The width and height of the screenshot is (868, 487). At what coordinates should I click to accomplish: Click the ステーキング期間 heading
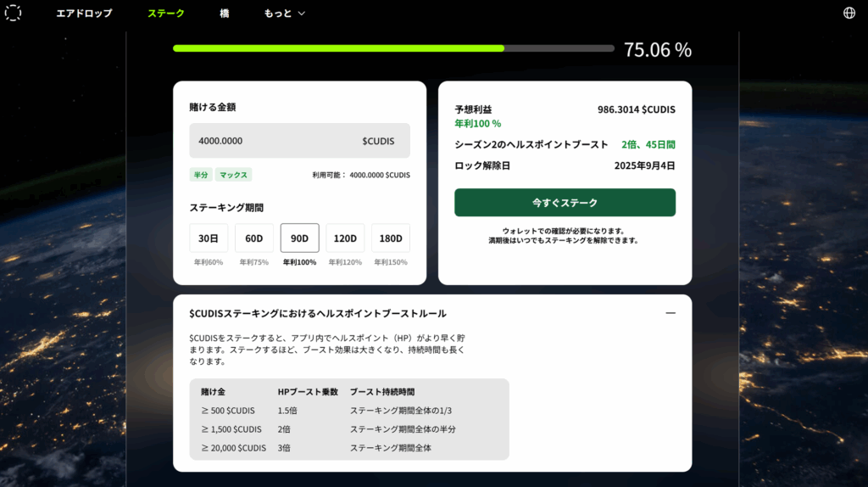226,208
